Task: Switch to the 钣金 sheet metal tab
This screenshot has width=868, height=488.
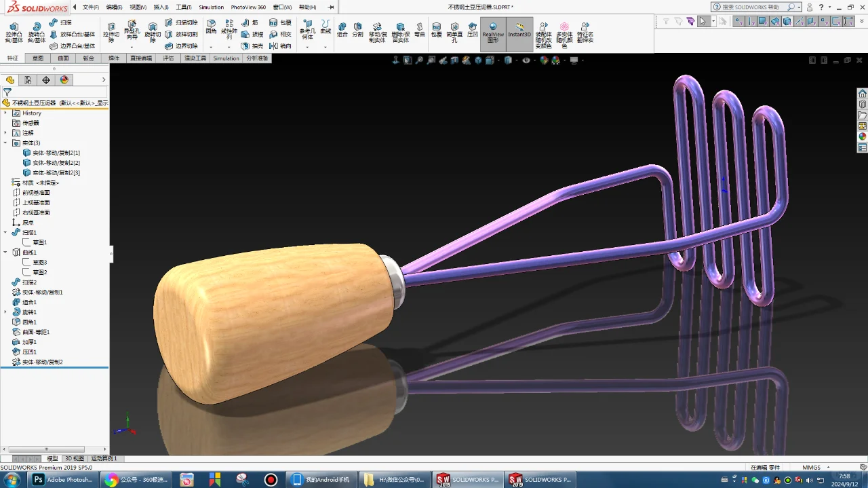Action: pyautogui.click(x=89, y=58)
